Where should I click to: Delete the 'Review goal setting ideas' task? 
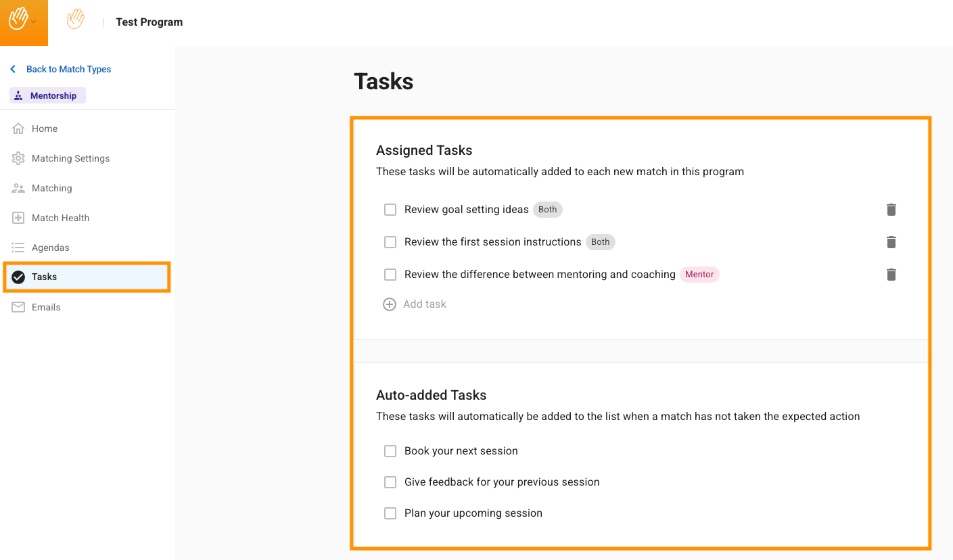891,210
